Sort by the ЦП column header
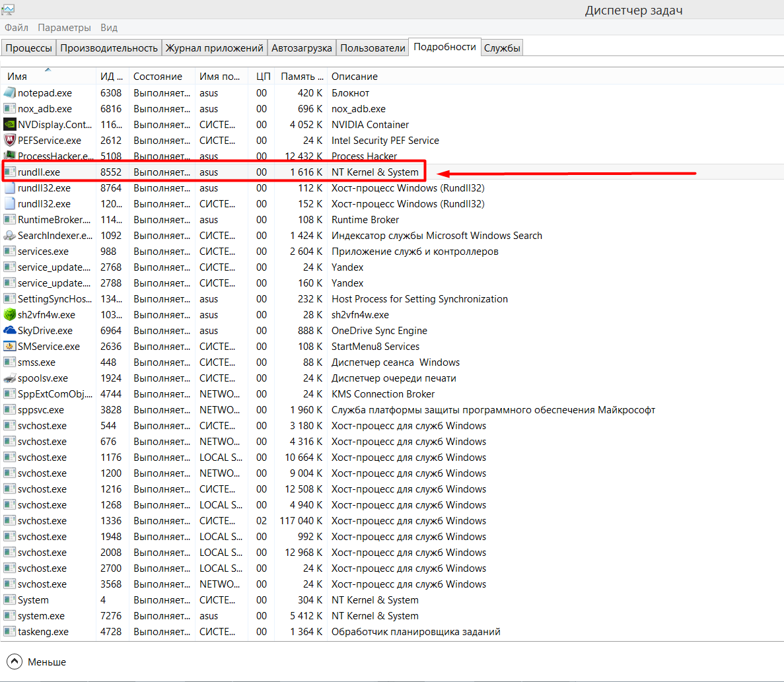 coord(262,76)
